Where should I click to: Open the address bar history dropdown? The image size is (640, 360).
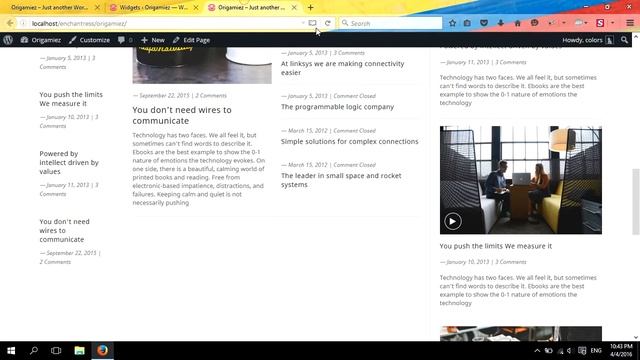coord(303,23)
